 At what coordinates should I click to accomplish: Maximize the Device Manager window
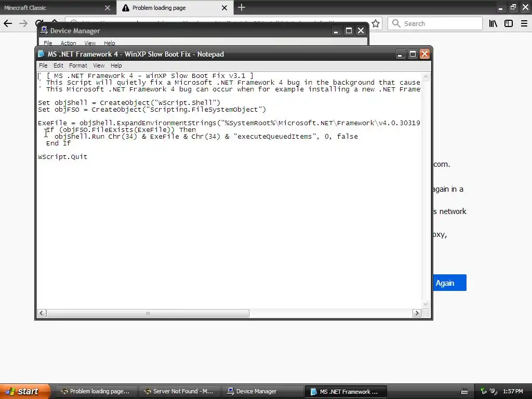[x=349, y=31]
